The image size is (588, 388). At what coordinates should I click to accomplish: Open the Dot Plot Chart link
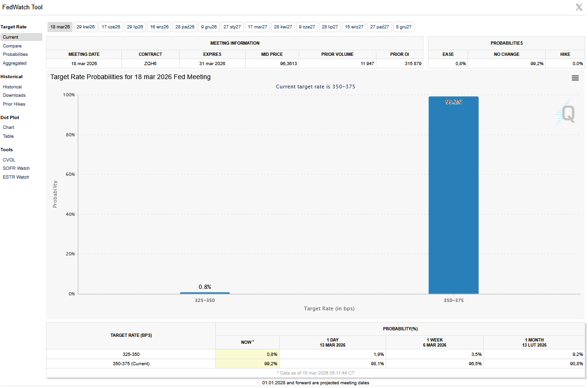pos(8,127)
